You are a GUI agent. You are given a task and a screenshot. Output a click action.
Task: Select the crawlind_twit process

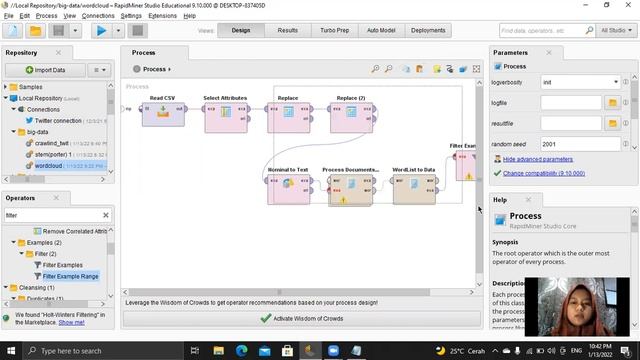coord(51,143)
